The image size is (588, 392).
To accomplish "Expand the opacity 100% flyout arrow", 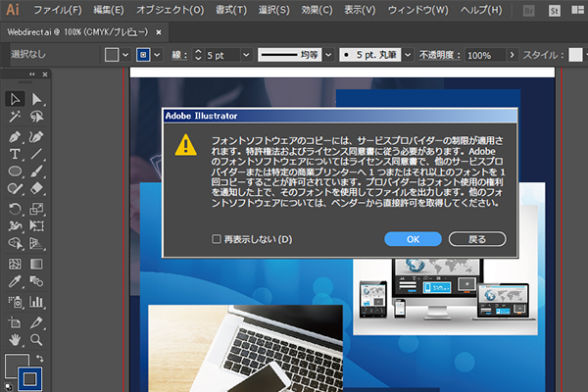I will pyautogui.click(x=512, y=55).
